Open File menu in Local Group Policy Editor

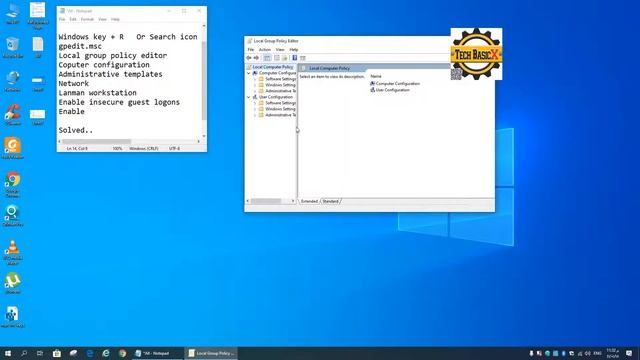pyautogui.click(x=251, y=49)
